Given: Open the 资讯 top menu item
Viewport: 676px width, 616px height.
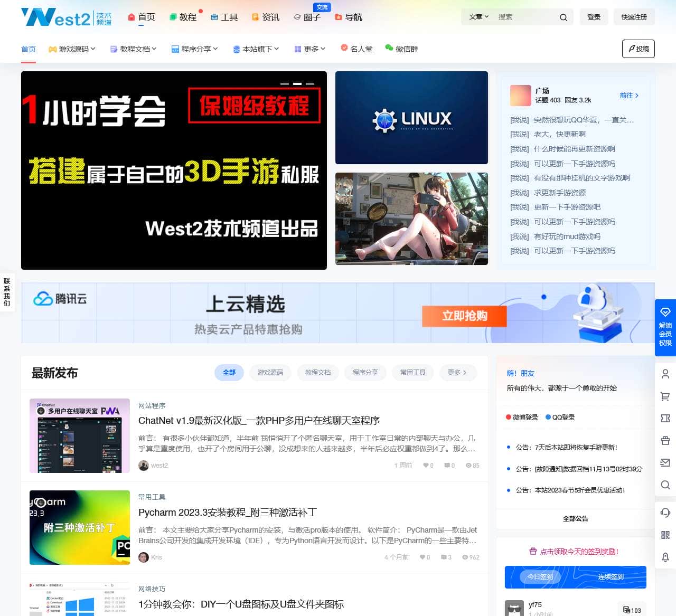Looking at the screenshot, I should click(266, 17).
